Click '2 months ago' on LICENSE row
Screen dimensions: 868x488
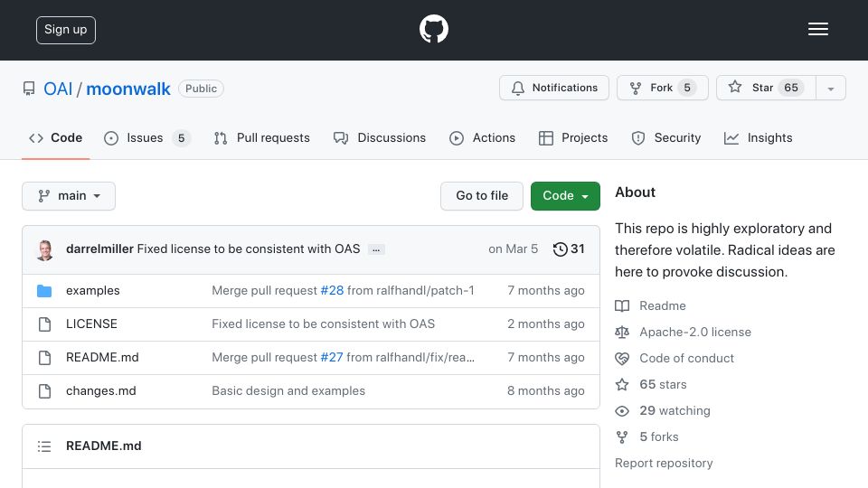[x=546, y=324]
